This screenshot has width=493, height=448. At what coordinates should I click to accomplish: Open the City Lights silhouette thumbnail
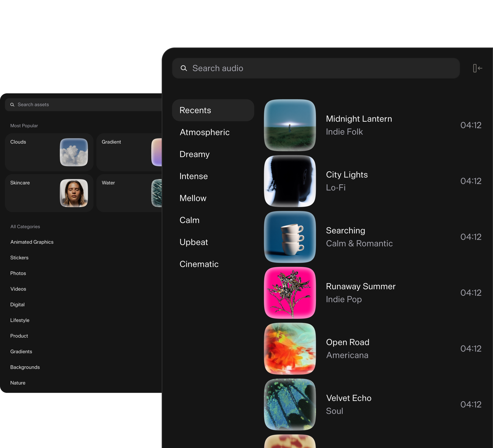click(290, 181)
